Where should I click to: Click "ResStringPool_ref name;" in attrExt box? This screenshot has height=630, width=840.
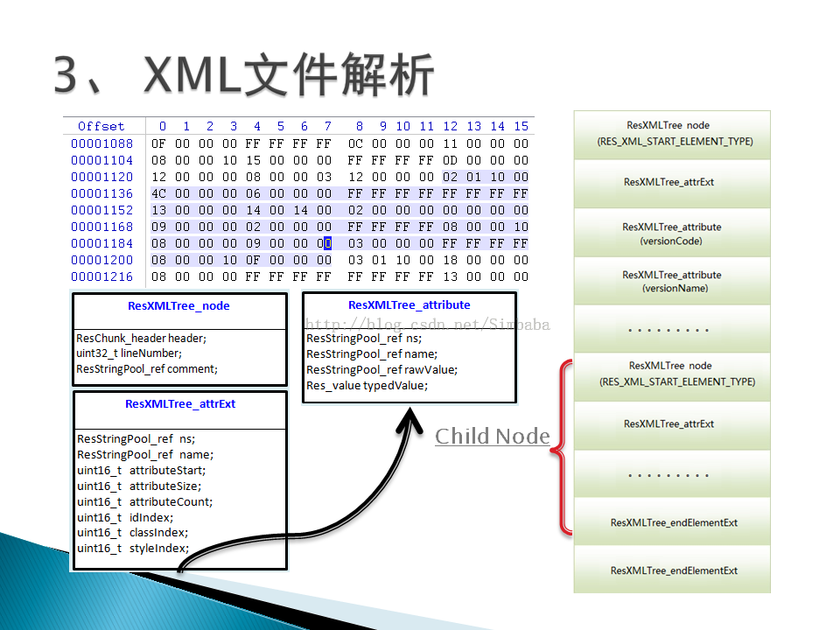pyautogui.click(x=145, y=454)
